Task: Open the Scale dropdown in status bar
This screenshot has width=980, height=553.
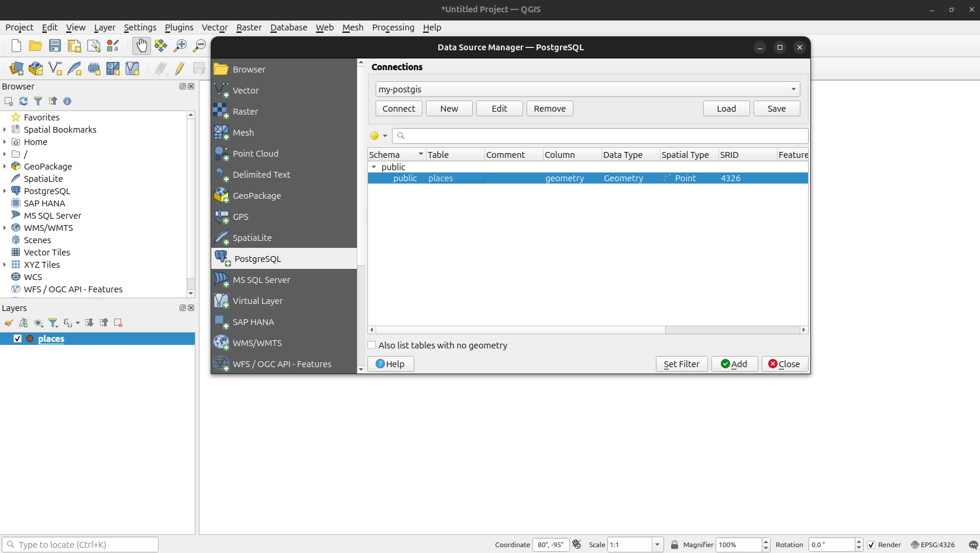Action: (656, 544)
